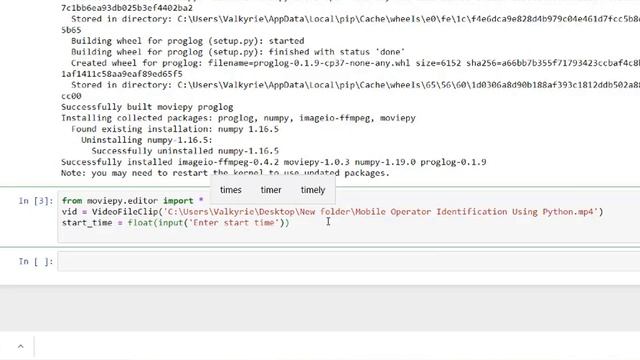Click the 'from moviepy.editor import *' code line
Viewport: 640px width, 360px height.
[133, 201]
